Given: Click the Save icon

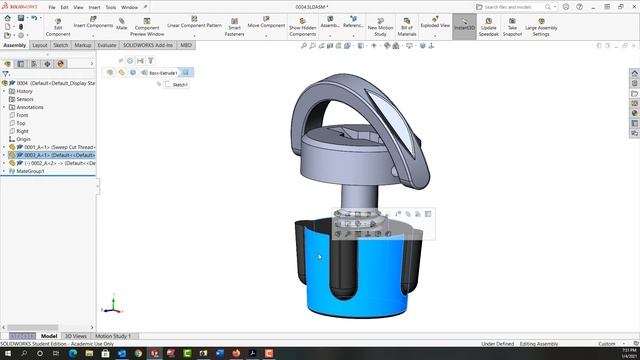Looking at the screenshot, I should 20,18.
